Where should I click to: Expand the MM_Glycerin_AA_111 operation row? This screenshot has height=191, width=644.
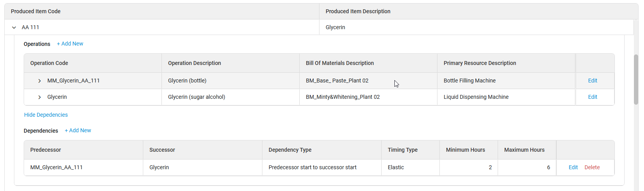40,81
